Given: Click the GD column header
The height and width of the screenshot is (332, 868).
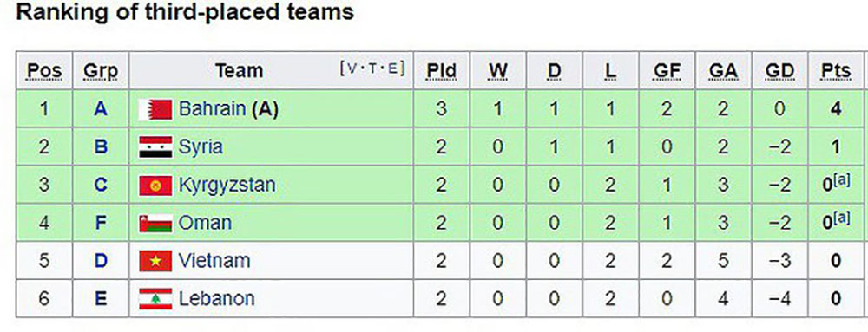Looking at the screenshot, I should 779,71.
